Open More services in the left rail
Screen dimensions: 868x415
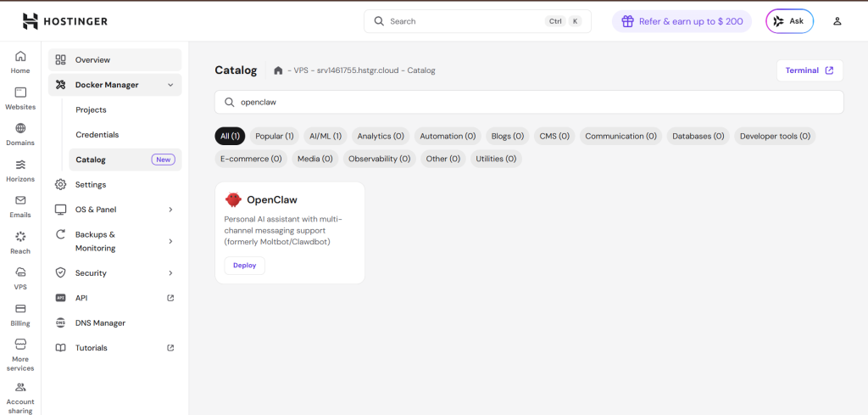20,355
